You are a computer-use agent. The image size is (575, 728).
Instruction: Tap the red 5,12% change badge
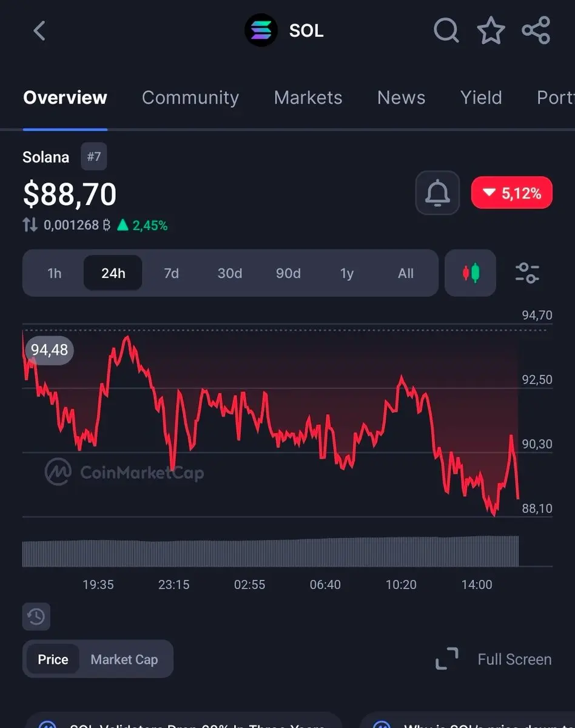coord(512,193)
